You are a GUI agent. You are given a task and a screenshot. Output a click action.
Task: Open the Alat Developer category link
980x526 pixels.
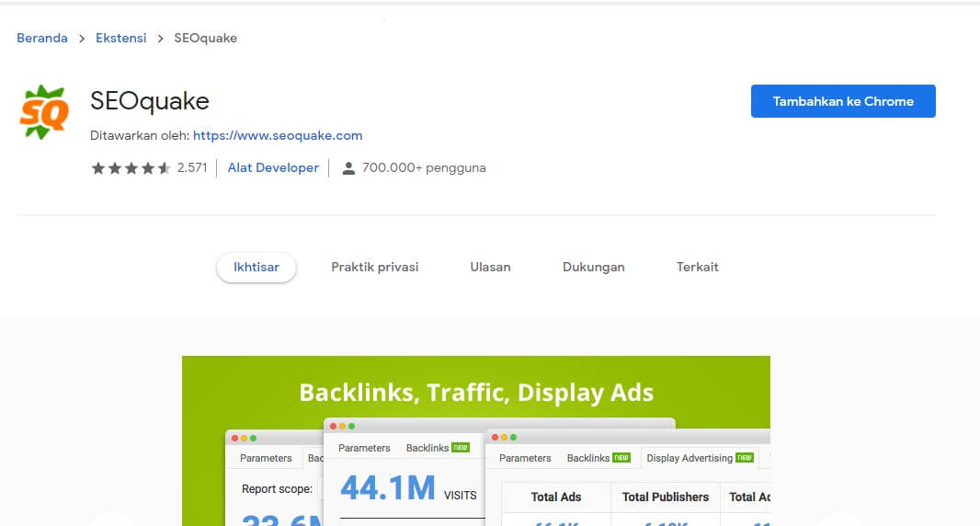click(x=273, y=167)
